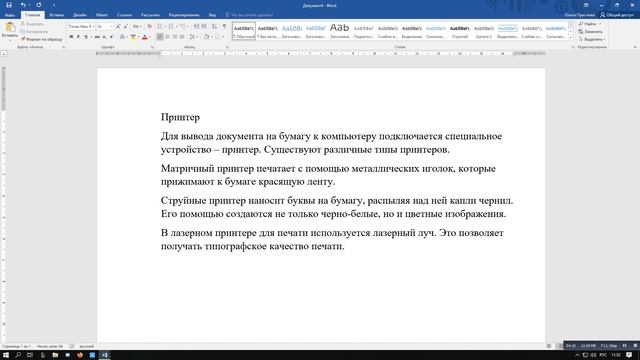Switch to the Design (Дизайн) tab

point(80,15)
